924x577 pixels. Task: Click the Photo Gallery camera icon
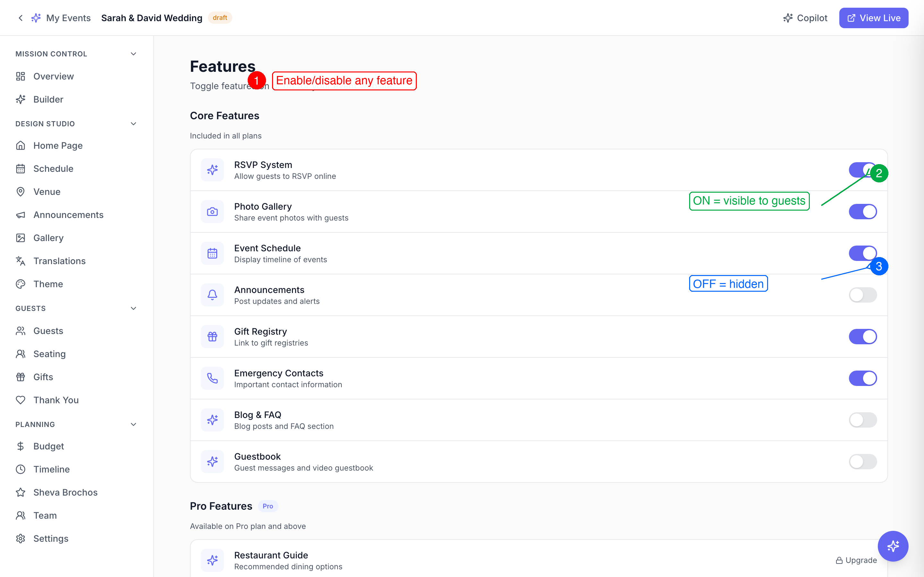[x=212, y=212]
